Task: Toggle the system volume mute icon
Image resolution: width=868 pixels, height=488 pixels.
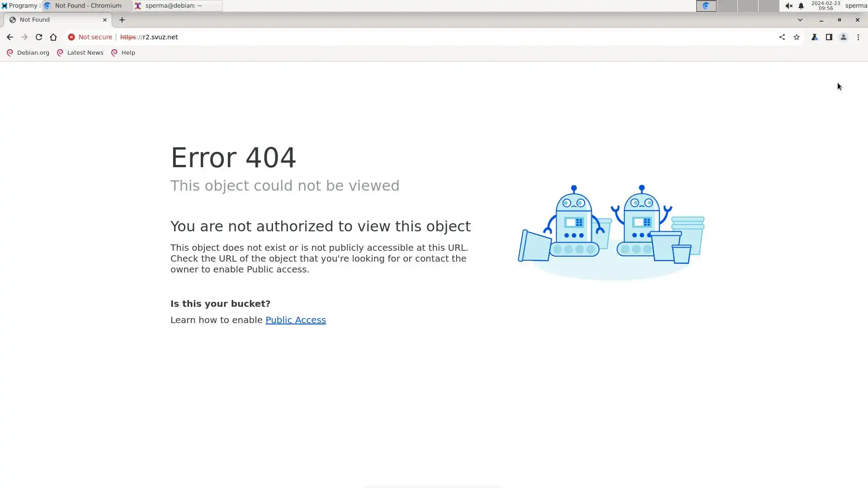Action: (x=788, y=6)
